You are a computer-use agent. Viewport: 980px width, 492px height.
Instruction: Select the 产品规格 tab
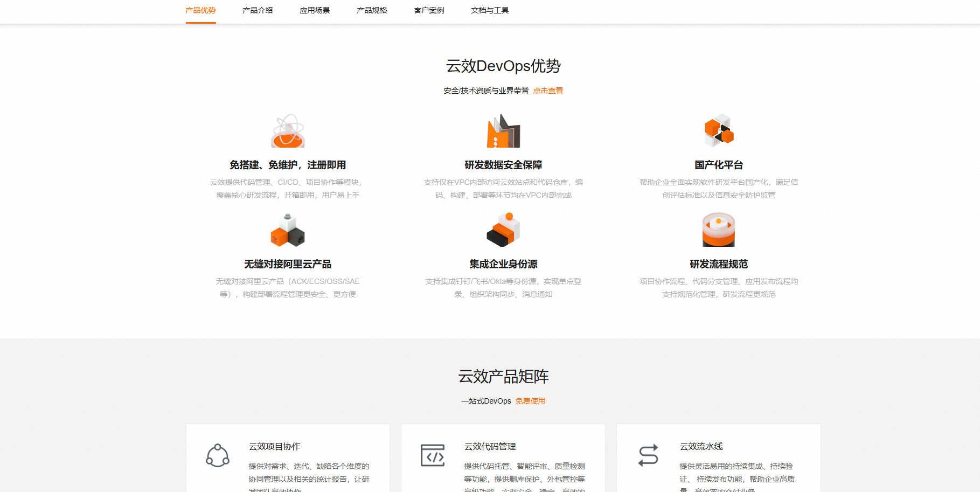click(372, 10)
